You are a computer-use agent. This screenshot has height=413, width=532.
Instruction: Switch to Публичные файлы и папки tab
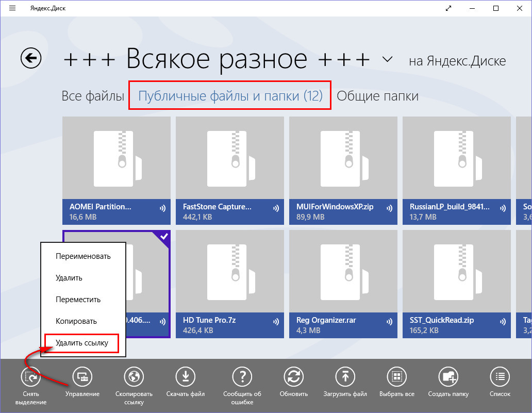click(230, 96)
